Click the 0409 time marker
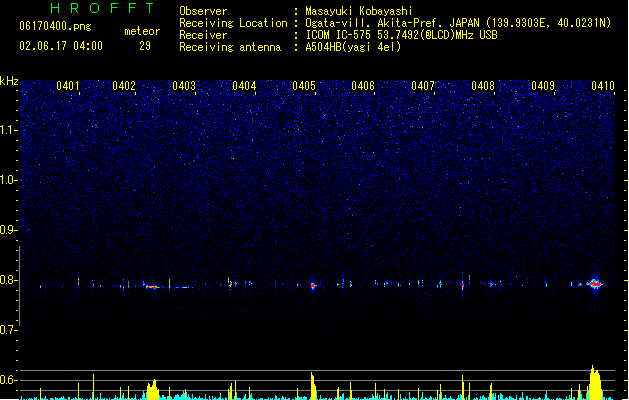The image size is (629, 400). click(x=543, y=86)
